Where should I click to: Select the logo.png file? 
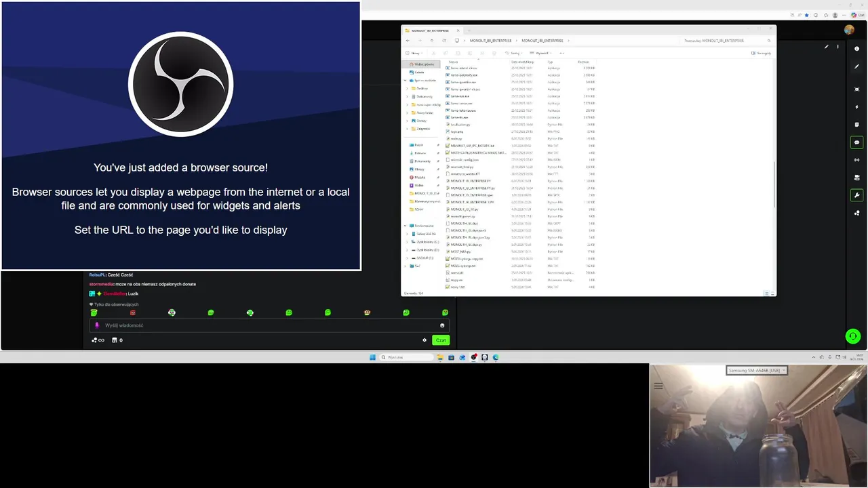click(457, 131)
